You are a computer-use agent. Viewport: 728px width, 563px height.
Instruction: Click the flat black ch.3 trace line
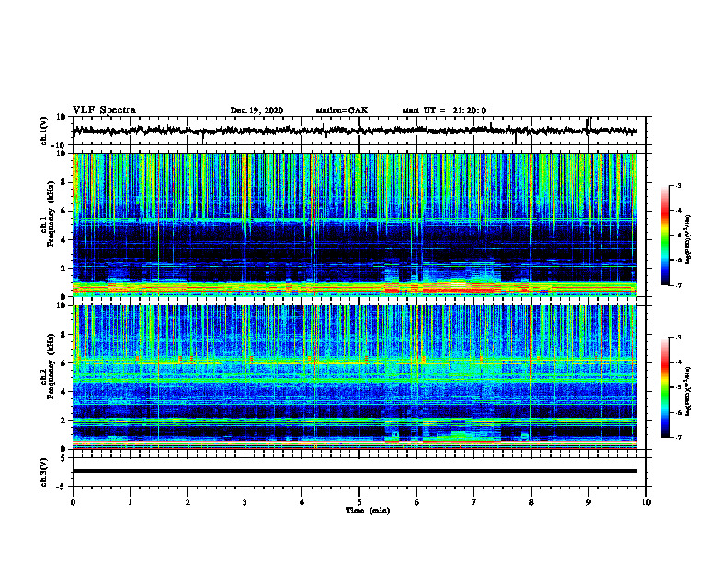[x=355, y=471]
